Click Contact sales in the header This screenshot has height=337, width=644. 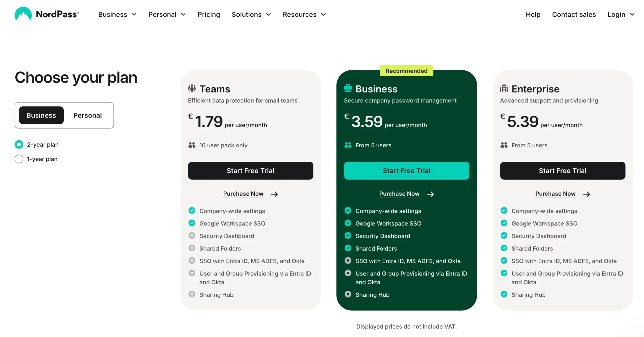(574, 15)
